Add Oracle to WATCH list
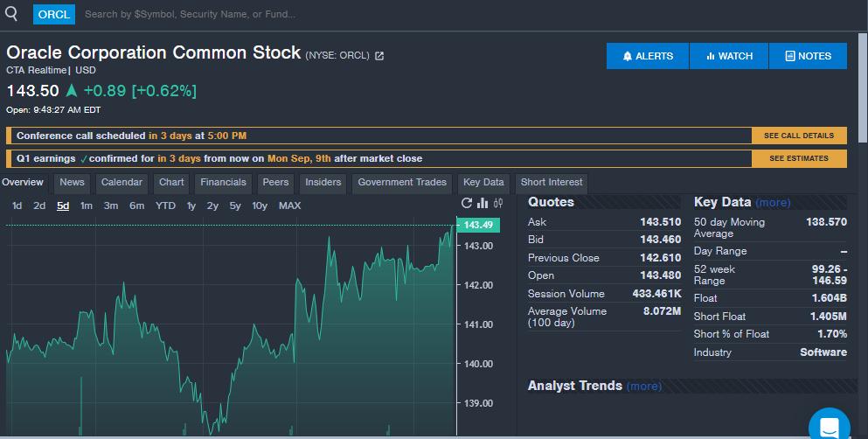The width and height of the screenshot is (868, 439). click(x=729, y=56)
